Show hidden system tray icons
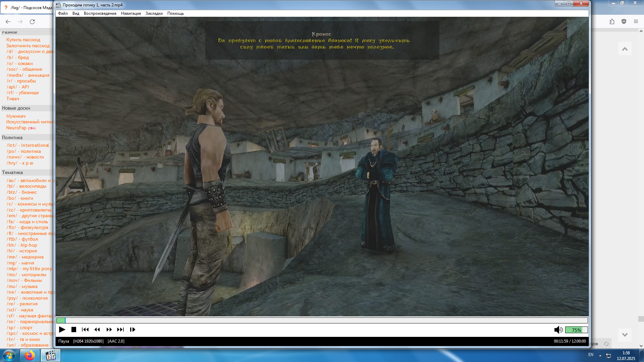 point(600,355)
